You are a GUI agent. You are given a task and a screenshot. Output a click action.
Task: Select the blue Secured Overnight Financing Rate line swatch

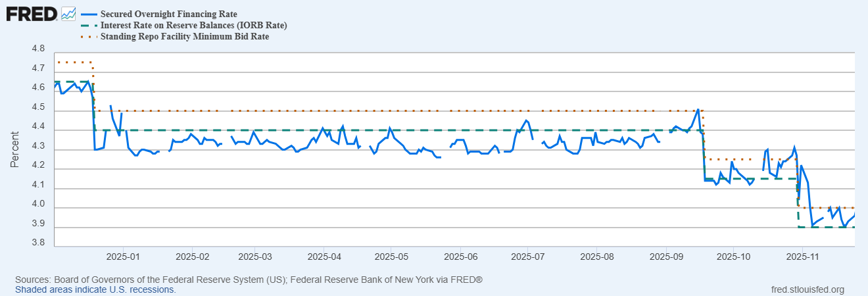pos(89,14)
